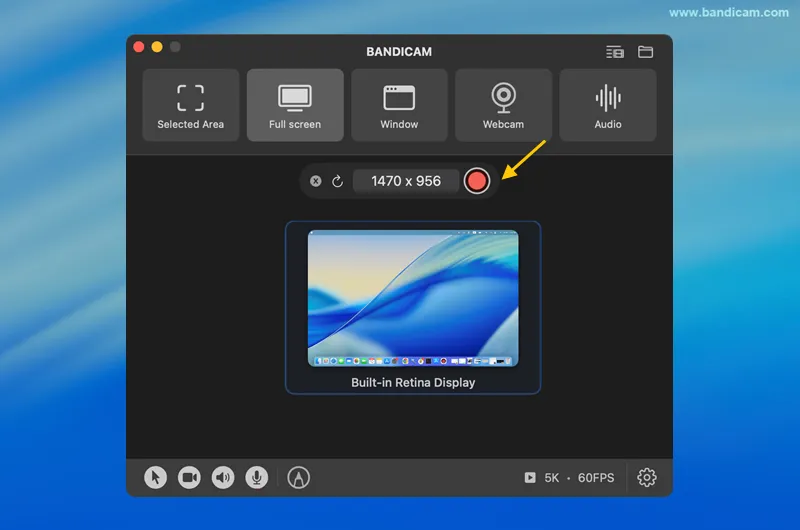Close the Bandicam window

[x=139, y=47]
